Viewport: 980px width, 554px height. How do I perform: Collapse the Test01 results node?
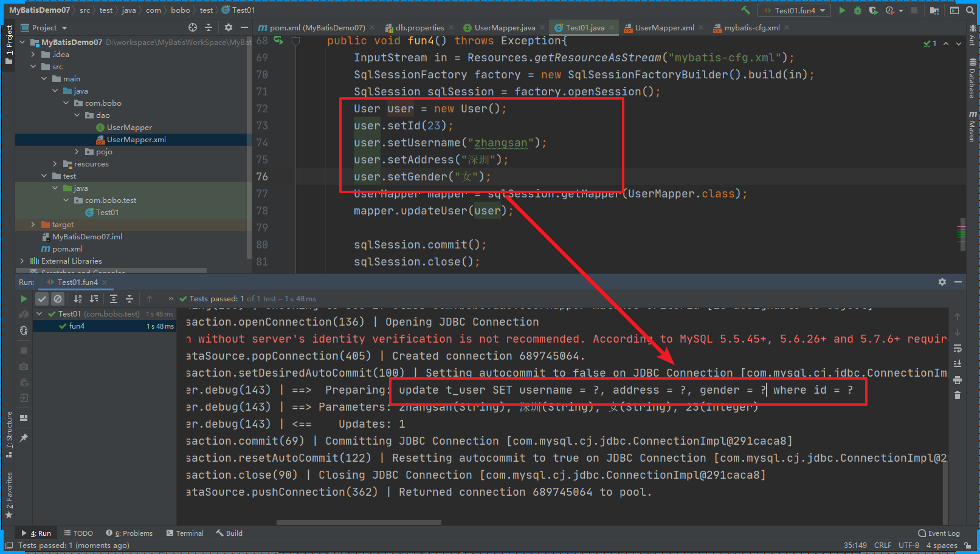pyautogui.click(x=40, y=314)
